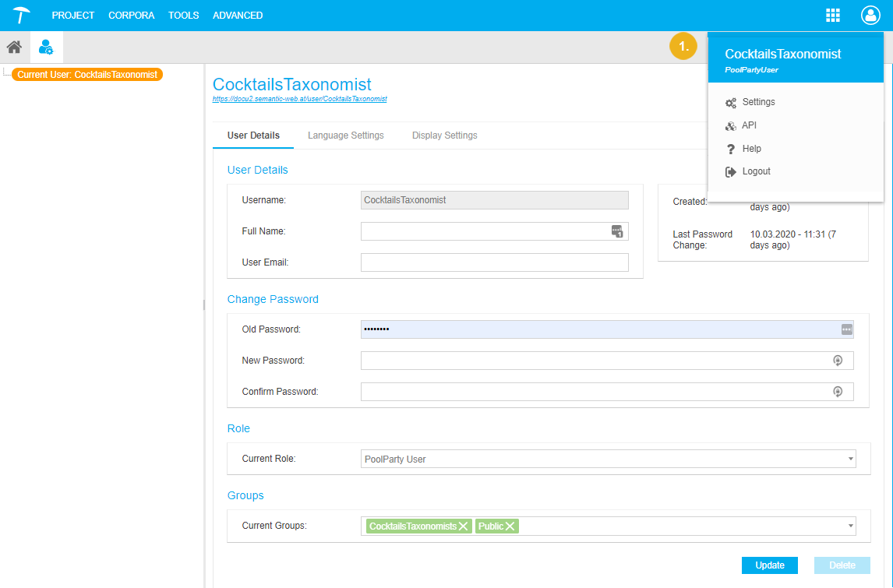
Task: Click the CocktailsTaxonomist page heading
Action: click(x=291, y=84)
